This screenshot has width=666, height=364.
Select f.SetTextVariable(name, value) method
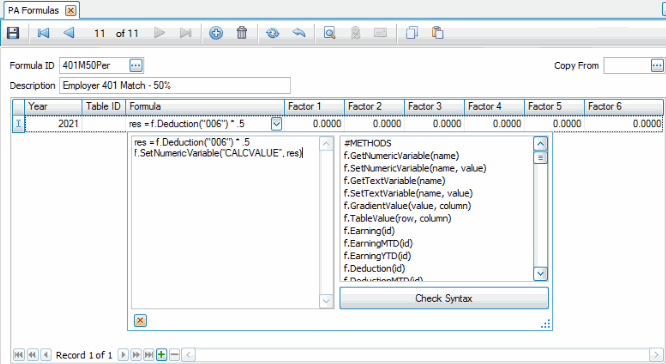[x=408, y=193]
